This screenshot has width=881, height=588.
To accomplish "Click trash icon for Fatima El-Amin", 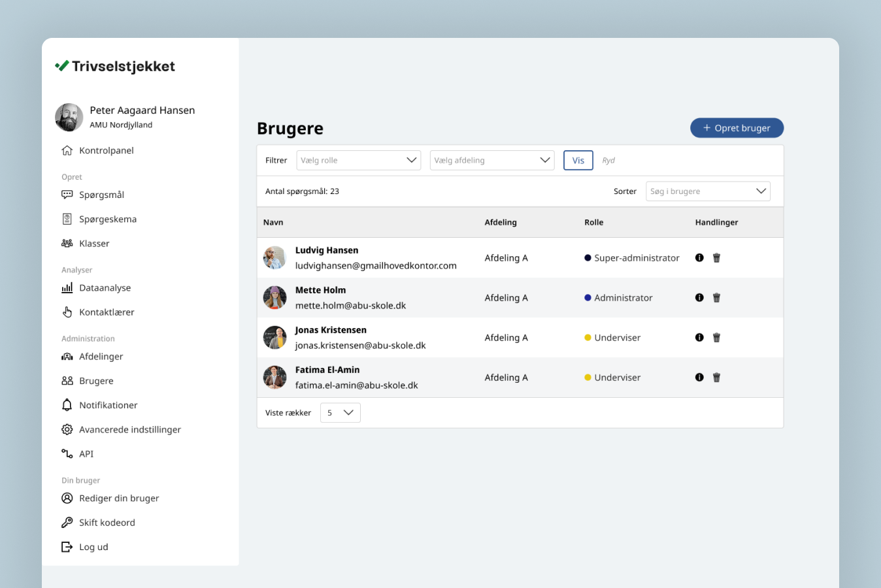I will 716,378.
